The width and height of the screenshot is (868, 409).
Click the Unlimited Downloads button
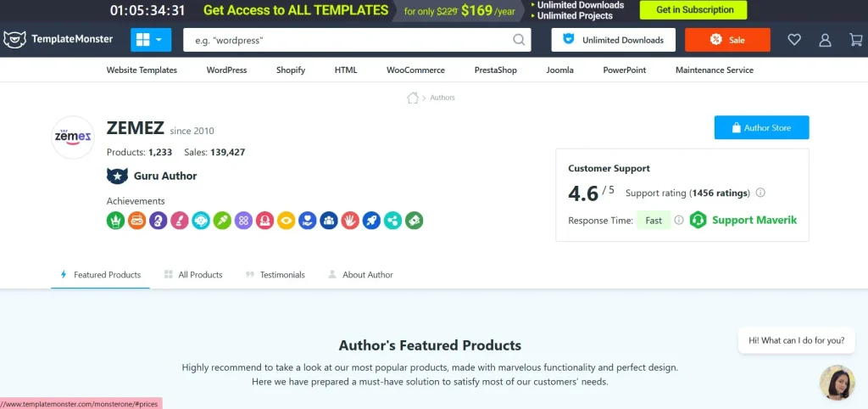pyautogui.click(x=614, y=40)
